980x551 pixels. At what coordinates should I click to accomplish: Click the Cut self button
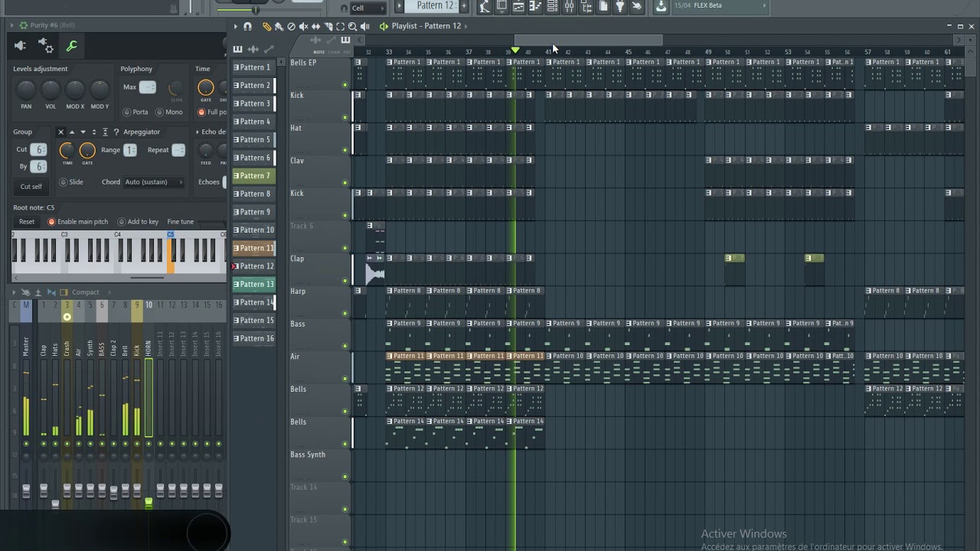click(31, 187)
